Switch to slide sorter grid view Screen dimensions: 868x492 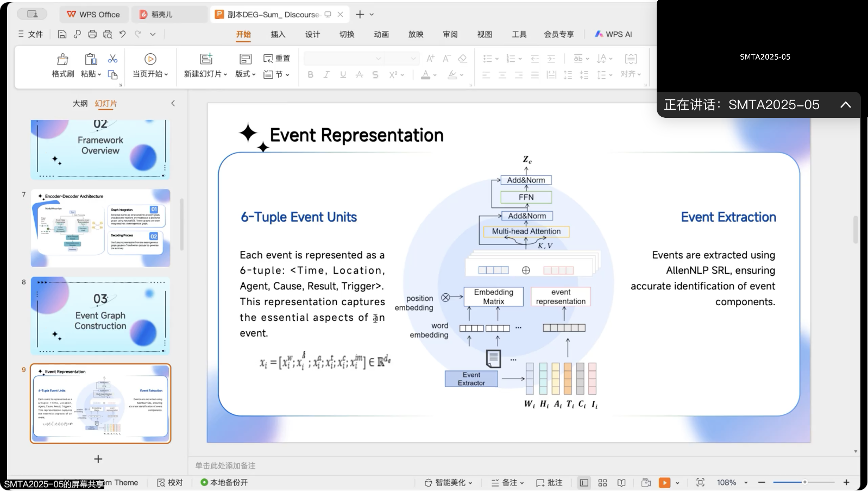[602, 483]
